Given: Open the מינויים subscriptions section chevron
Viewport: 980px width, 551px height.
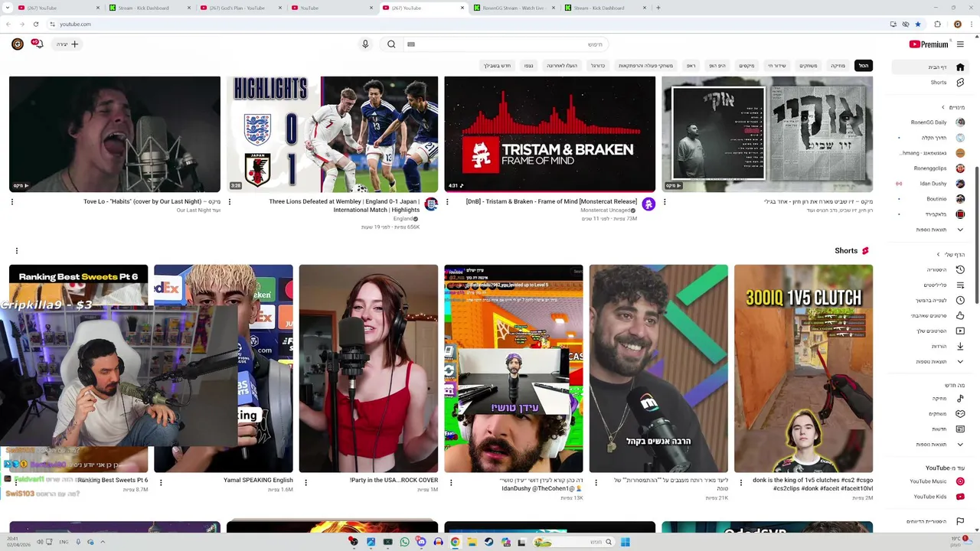Looking at the screenshot, I should click(943, 107).
